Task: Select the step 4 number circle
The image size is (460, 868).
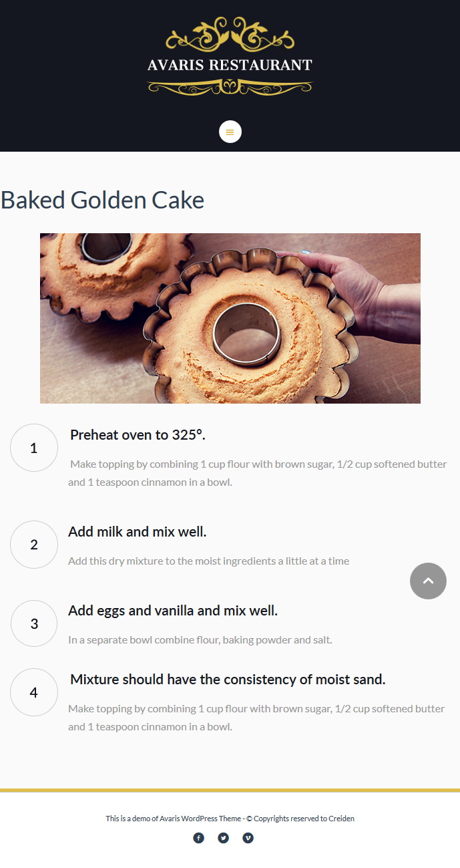Action: click(x=34, y=692)
